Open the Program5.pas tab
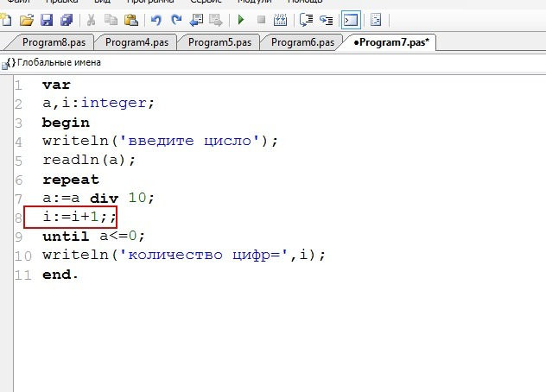Image resolution: width=546 pixels, height=392 pixels. pos(219,42)
